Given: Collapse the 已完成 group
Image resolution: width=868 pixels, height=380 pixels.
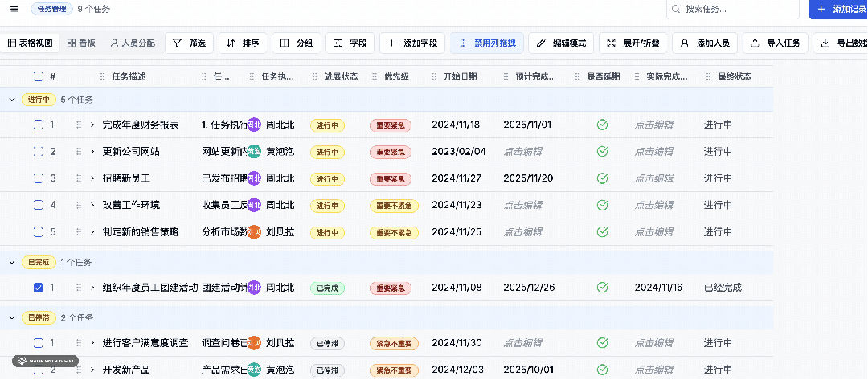Looking at the screenshot, I should 11,262.
